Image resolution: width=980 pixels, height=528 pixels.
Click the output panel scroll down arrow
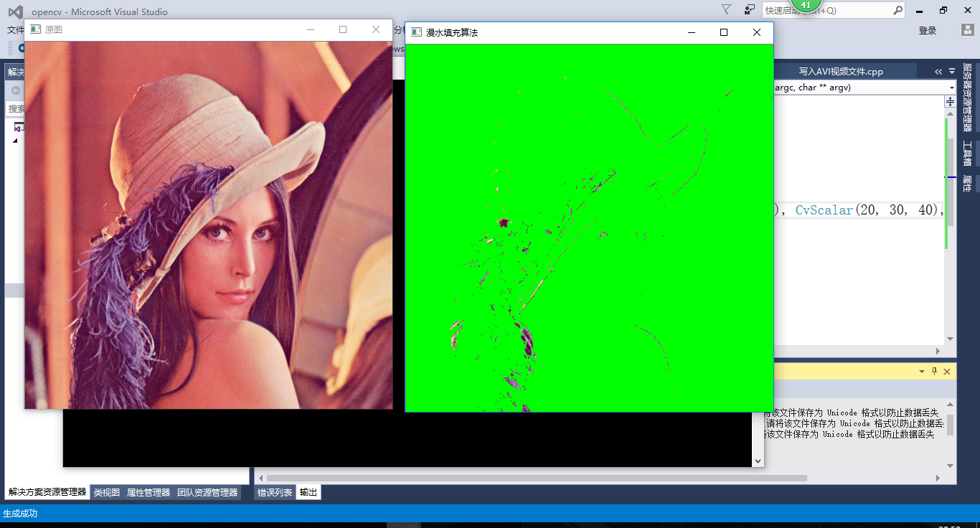coord(950,465)
